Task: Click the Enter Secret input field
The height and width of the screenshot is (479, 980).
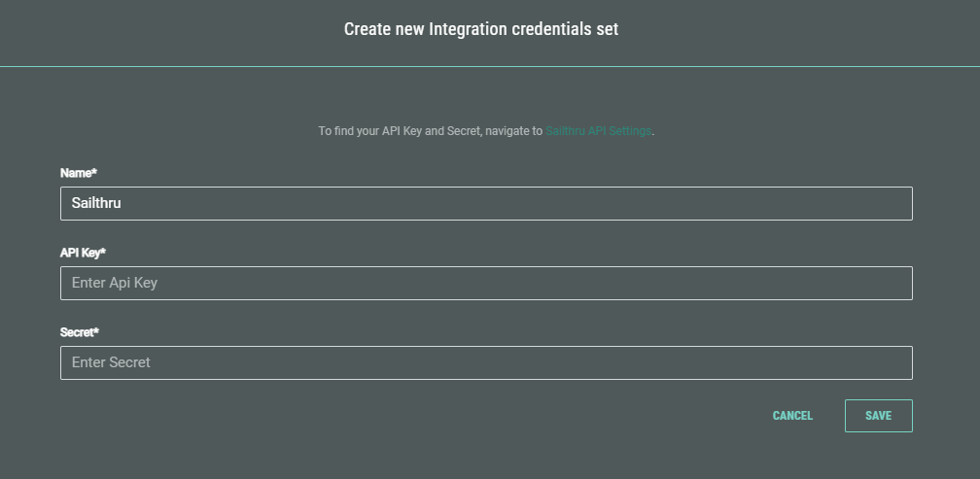Action: coord(486,363)
